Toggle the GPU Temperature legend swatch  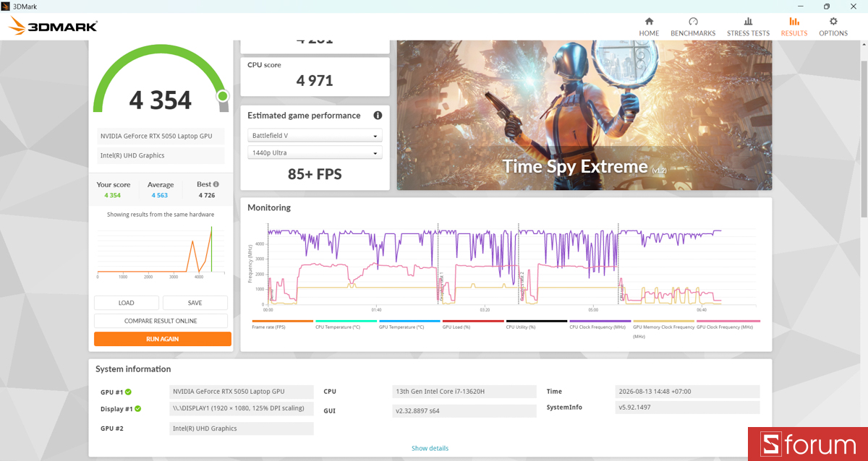tap(409, 322)
